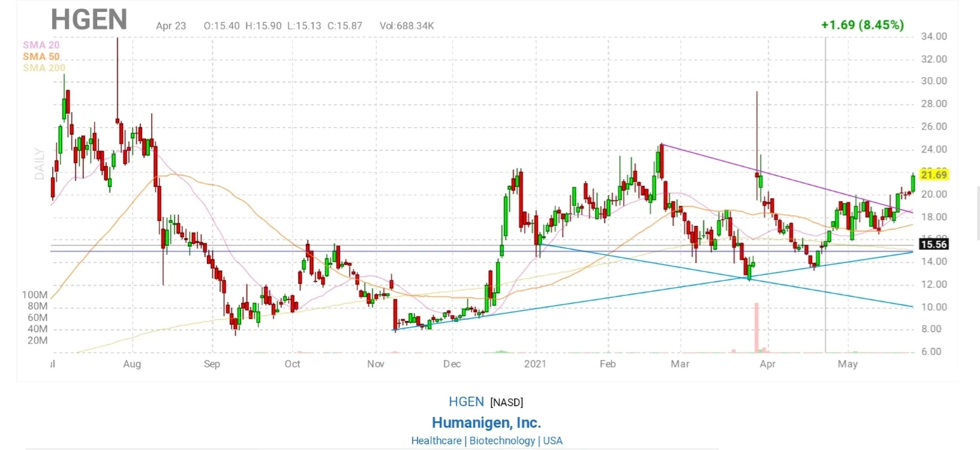Viewport: 980px width, 450px height.
Task: Click the SMA 200 legend label
Action: 44,68
